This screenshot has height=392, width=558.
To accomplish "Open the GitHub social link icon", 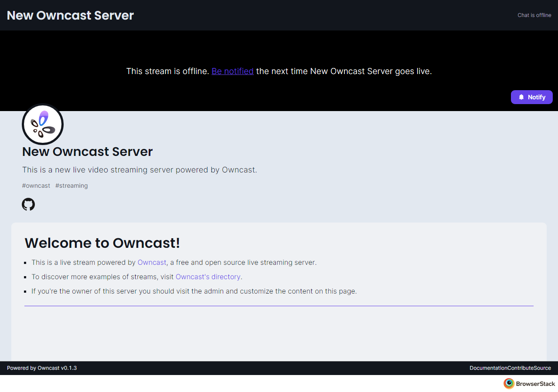I will [x=28, y=204].
